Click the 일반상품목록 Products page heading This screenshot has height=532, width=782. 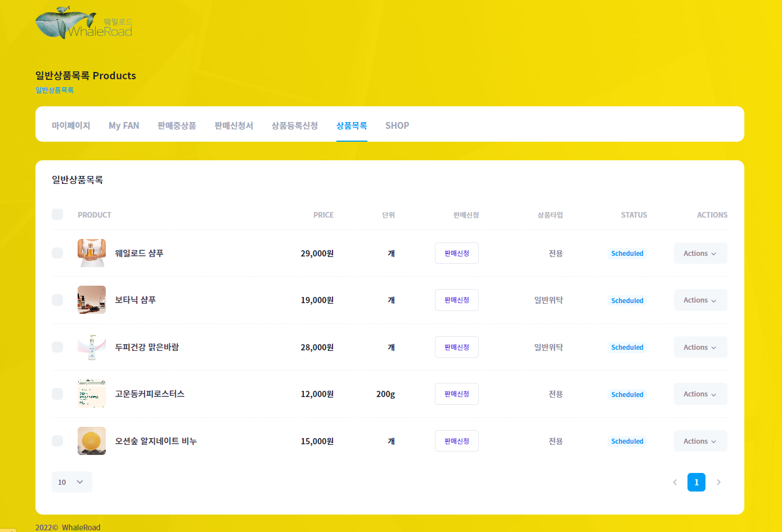click(x=86, y=75)
